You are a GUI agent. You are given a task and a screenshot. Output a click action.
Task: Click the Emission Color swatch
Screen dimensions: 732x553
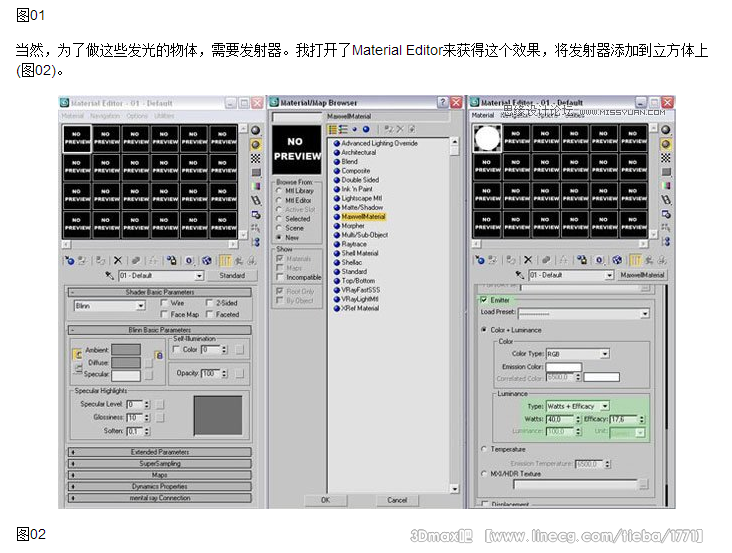[x=563, y=367]
